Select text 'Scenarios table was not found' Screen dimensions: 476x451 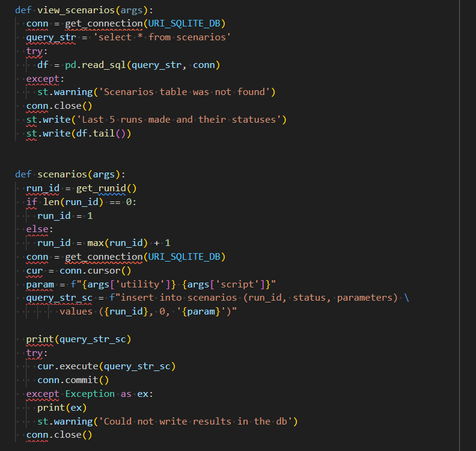(x=184, y=92)
